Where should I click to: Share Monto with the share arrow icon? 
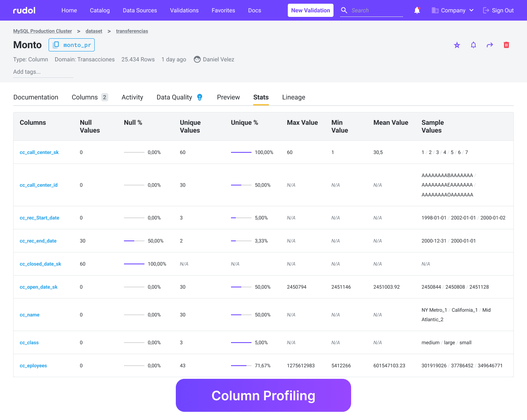(490, 45)
